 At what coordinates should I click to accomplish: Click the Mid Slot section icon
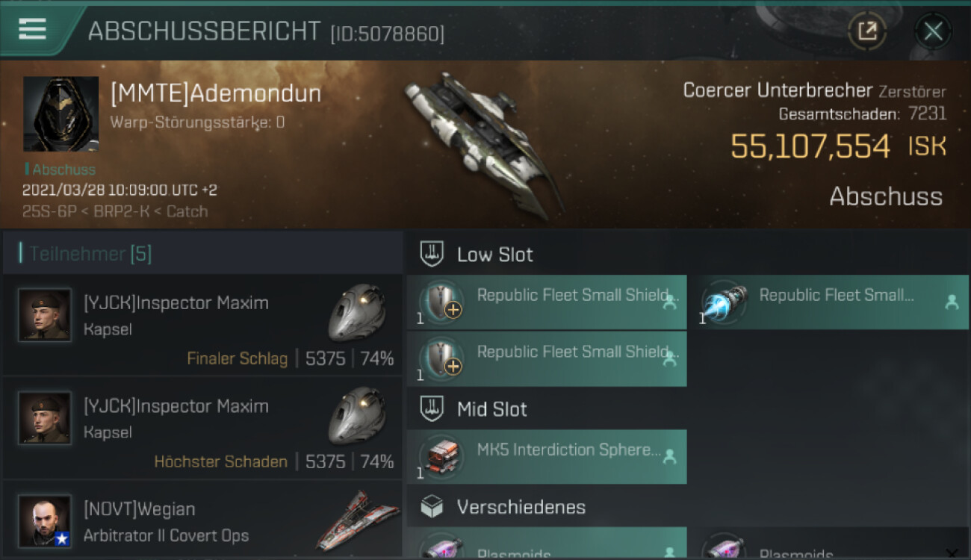[x=432, y=408]
